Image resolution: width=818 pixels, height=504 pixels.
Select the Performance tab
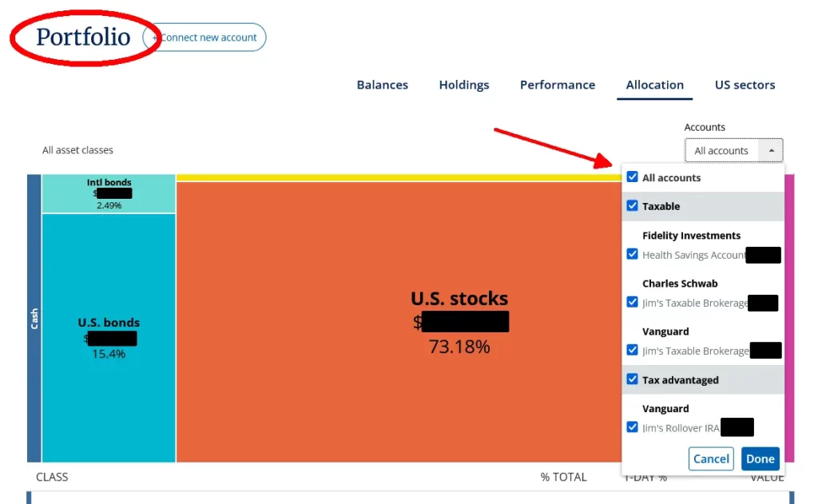(557, 85)
